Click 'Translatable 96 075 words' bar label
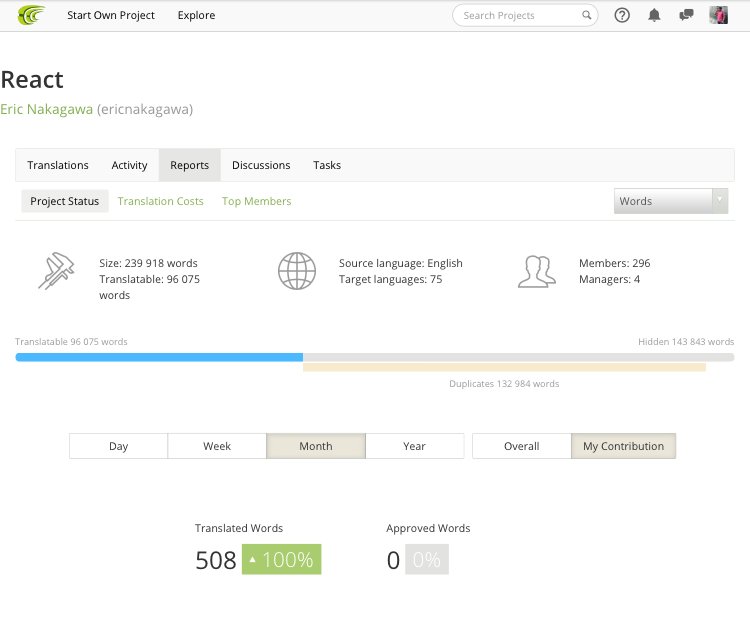This screenshot has height=621, width=750. click(71, 342)
